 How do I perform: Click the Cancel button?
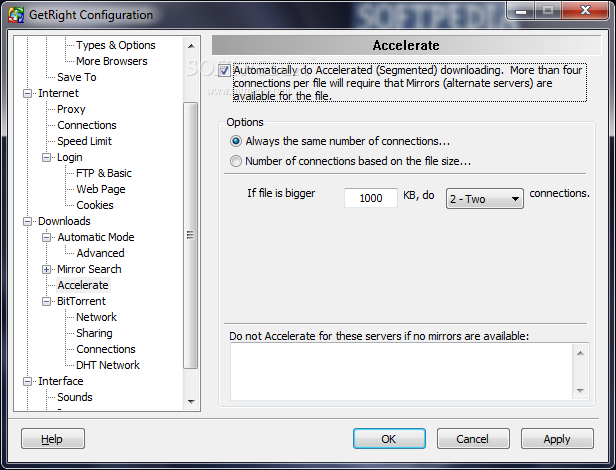tap(473, 439)
